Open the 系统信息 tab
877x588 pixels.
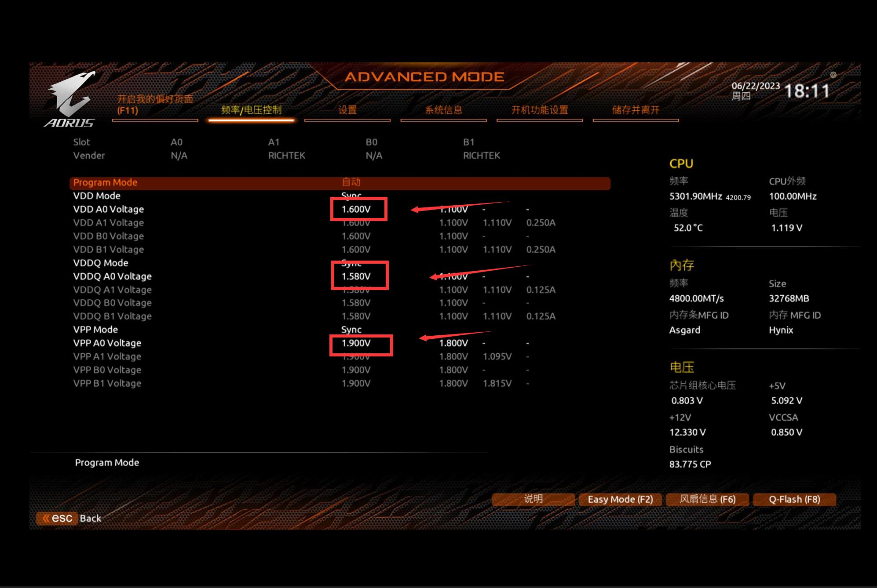coord(443,110)
